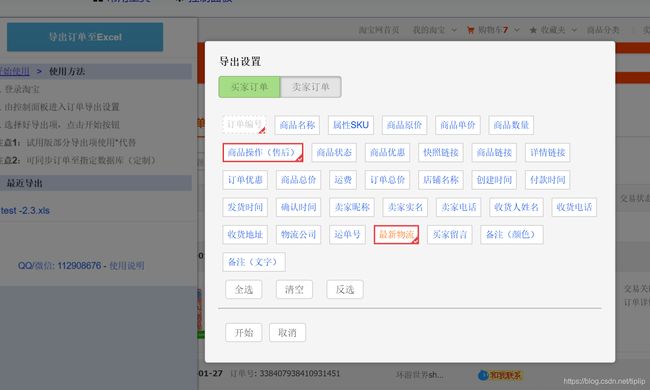This screenshot has height=390, width=650.
Task: Toggle the 卖家昵称 export field
Action: coord(352,207)
